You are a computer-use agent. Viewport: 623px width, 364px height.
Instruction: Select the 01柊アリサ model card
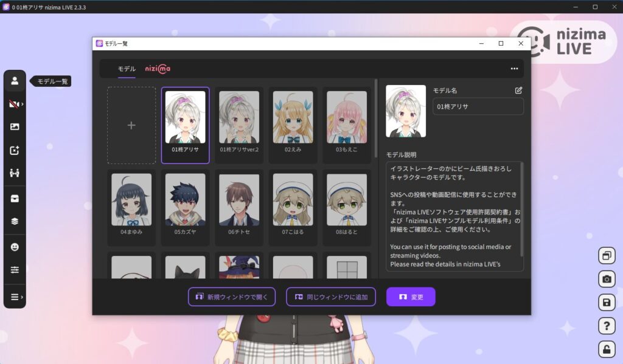click(185, 125)
